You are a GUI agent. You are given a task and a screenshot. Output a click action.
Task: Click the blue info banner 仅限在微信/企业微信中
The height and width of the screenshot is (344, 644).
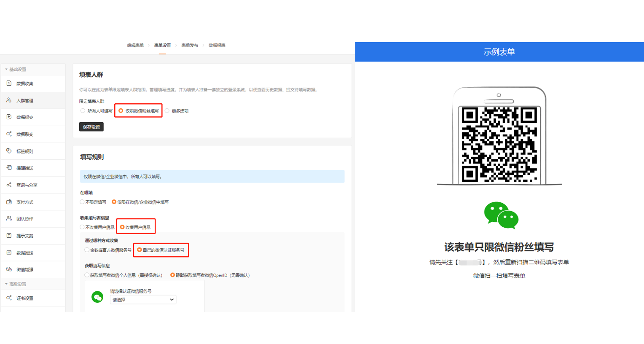point(212,177)
